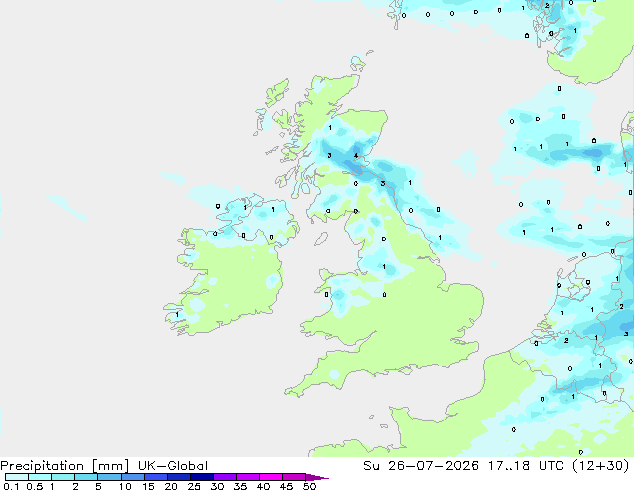Click the date 'Su 26-07-2026' label
This screenshot has height=490, width=634.
pyautogui.click(x=421, y=466)
